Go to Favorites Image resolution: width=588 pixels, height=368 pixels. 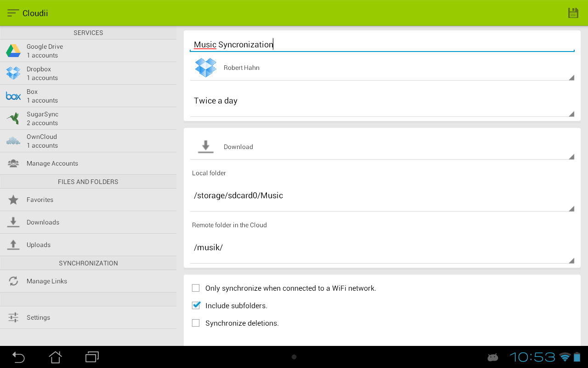(88, 200)
